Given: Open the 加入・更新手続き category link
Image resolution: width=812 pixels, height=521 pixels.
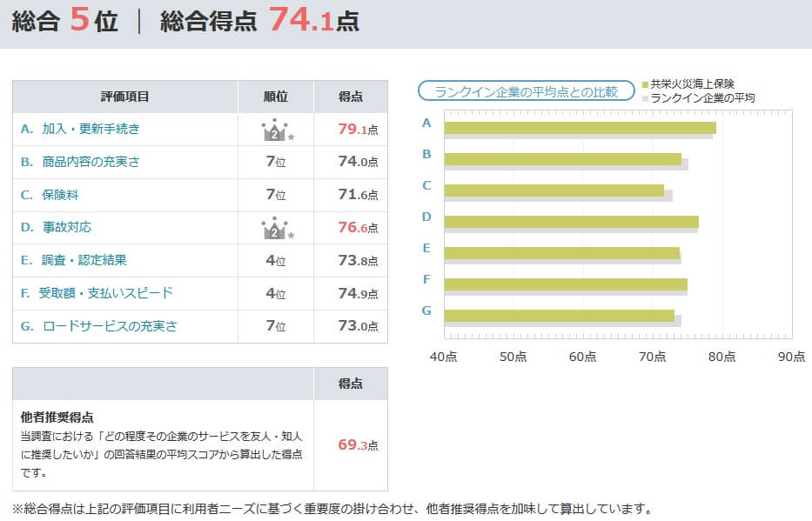Looking at the screenshot, I should [91, 129].
